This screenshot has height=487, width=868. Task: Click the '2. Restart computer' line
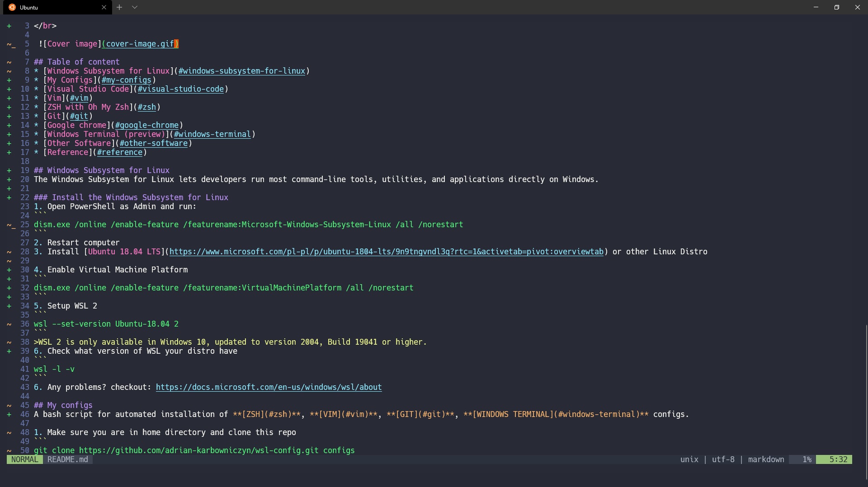[x=77, y=243]
